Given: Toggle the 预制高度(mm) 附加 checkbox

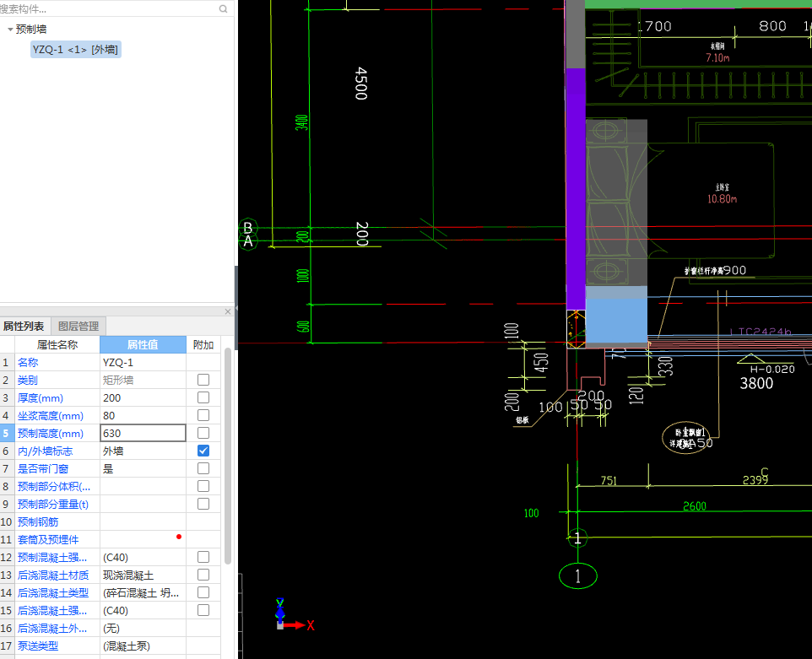Looking at the screenshot, I should click(x=203, y=433).
